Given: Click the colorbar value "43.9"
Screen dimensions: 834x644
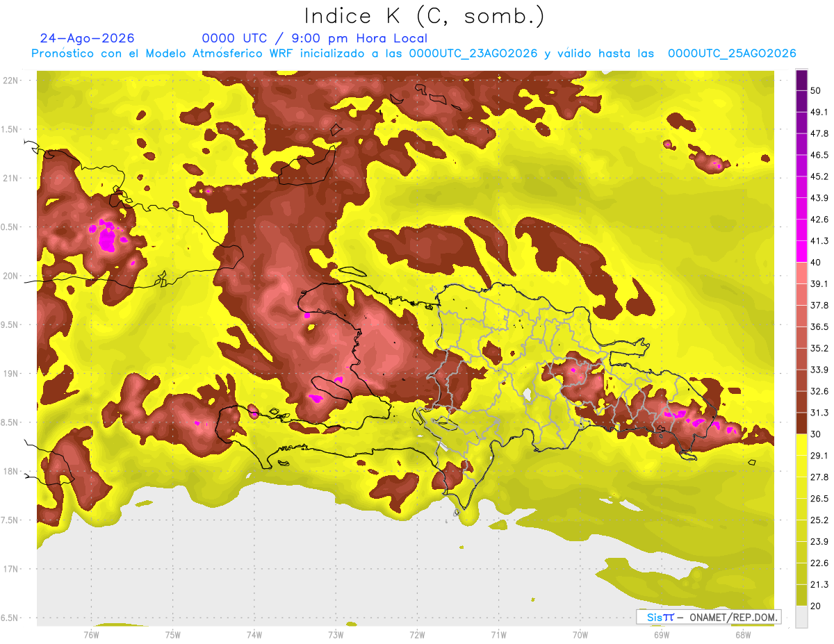Looking at the screenshot, I should (x=819, y=198).
